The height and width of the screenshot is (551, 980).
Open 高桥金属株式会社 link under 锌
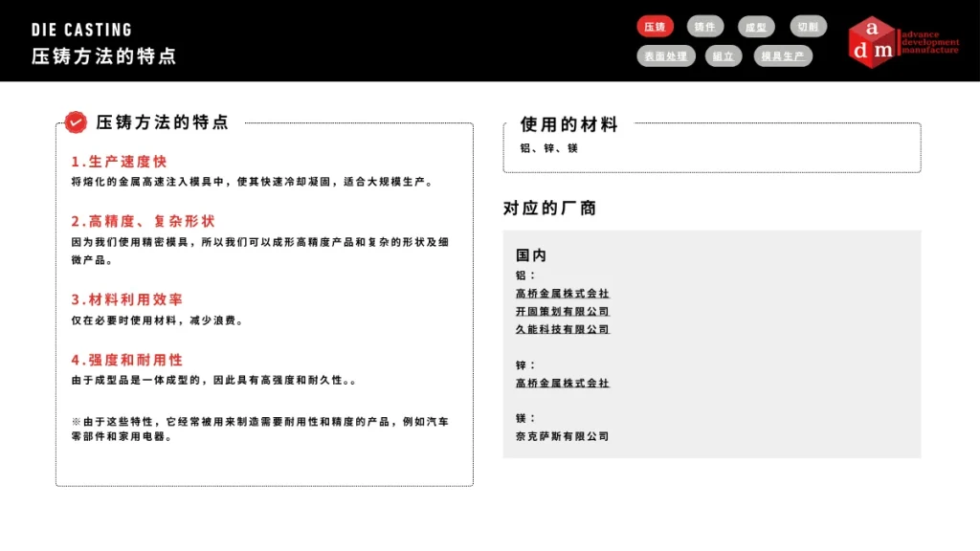tap(562, 384)
